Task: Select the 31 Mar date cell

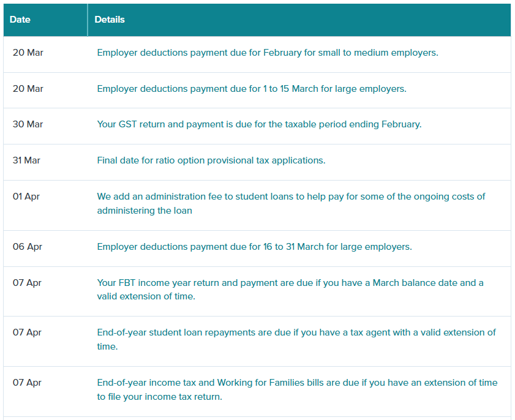Action: coord(27,160)
